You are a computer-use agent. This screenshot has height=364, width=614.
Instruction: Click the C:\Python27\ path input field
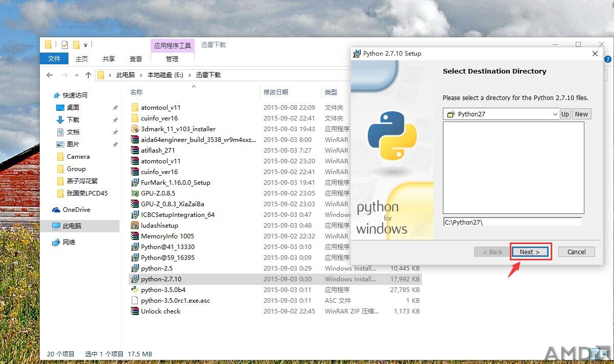512,222
